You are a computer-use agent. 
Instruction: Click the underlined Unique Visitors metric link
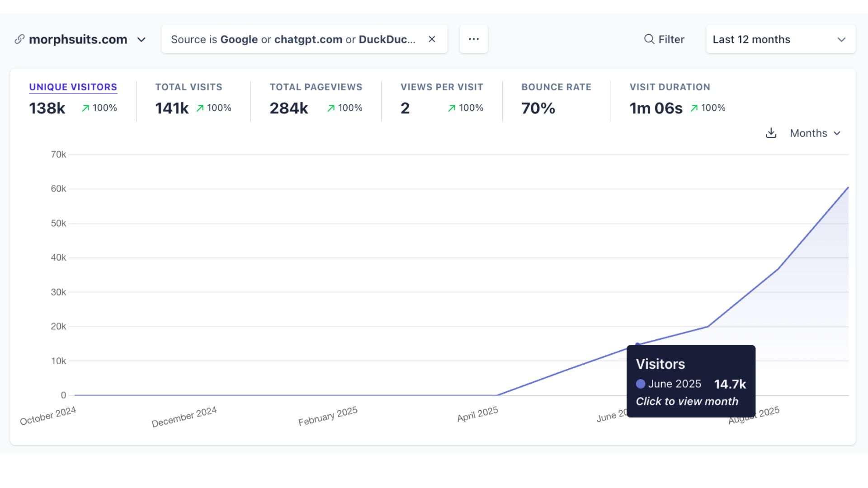[x=73, y=87]
